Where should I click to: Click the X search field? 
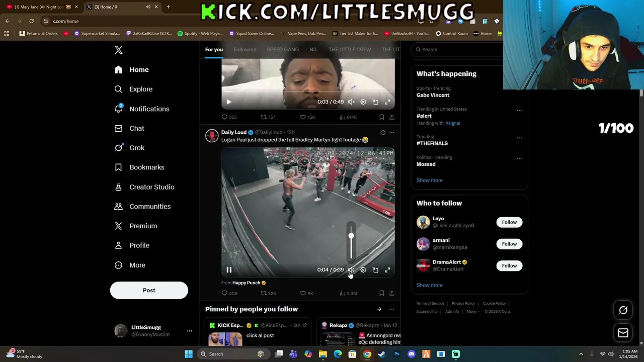458,49
